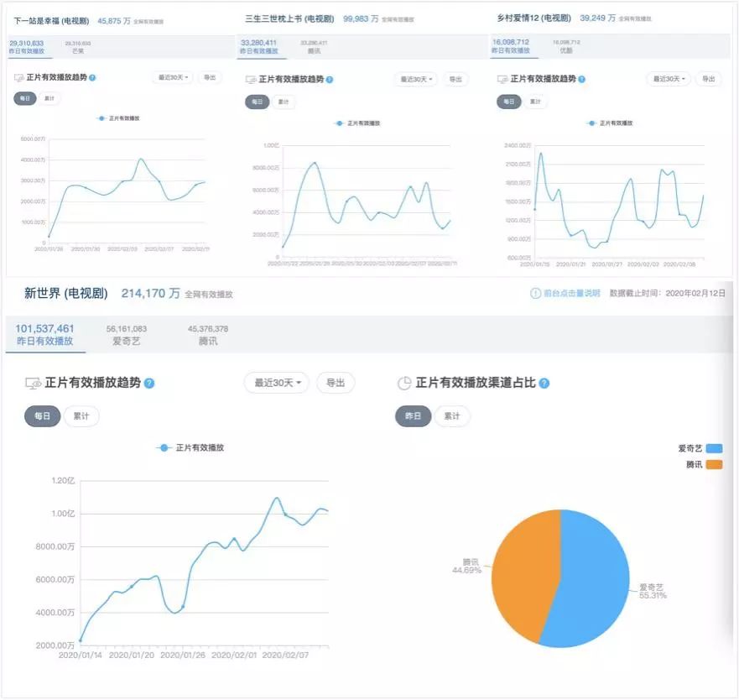Click the orange 腾讯 legend swatch
The height and width of the screenshot is (700, 739).
[x=714, y=465]
